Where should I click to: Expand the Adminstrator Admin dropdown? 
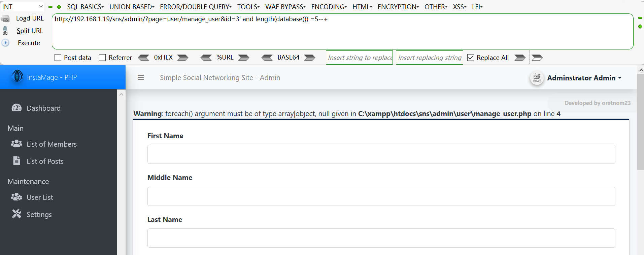tap(584, 78)
